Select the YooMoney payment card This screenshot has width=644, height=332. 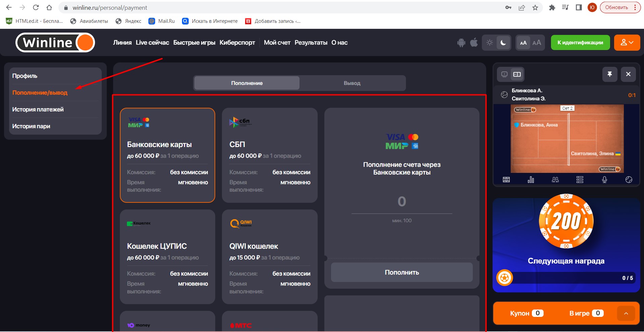(x=168, y=322)
